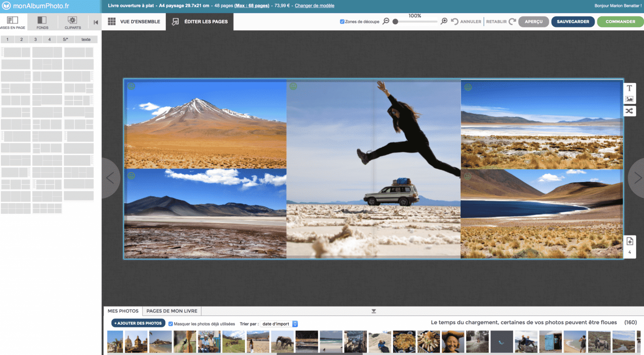Shuffle photos with the random icon
This screenshot has width=644, height=355.
[x=629, y=111]
